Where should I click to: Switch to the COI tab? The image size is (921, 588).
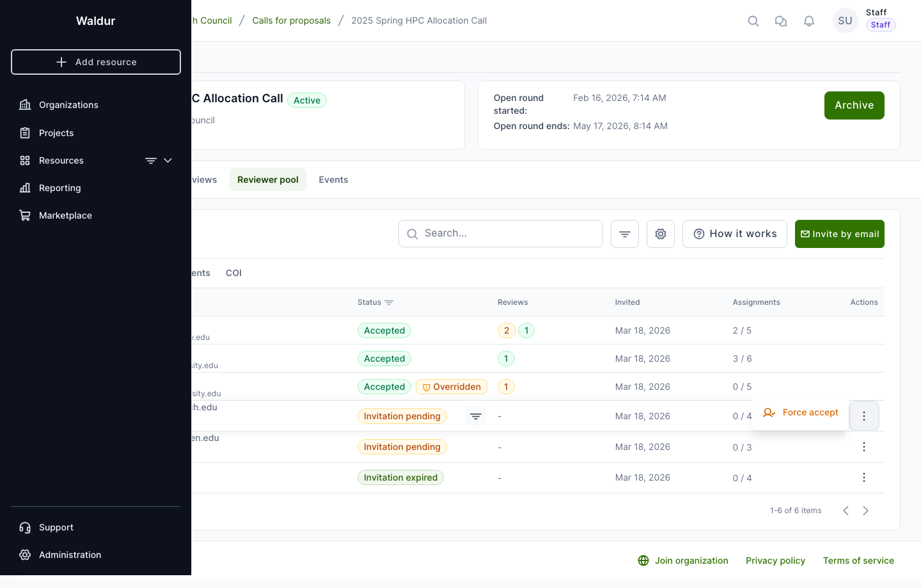233,273
